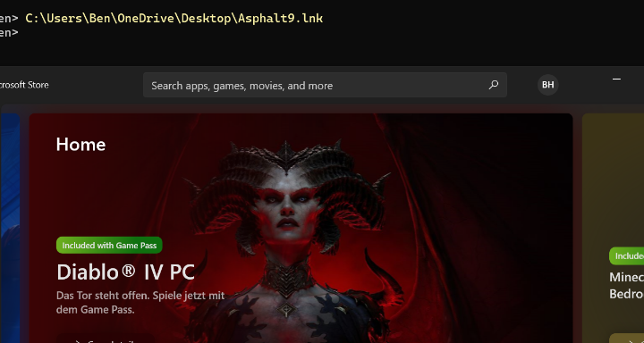Click the Included with Game Pass badge
This screenshot has width=644, height=343.
pos(109,246)
